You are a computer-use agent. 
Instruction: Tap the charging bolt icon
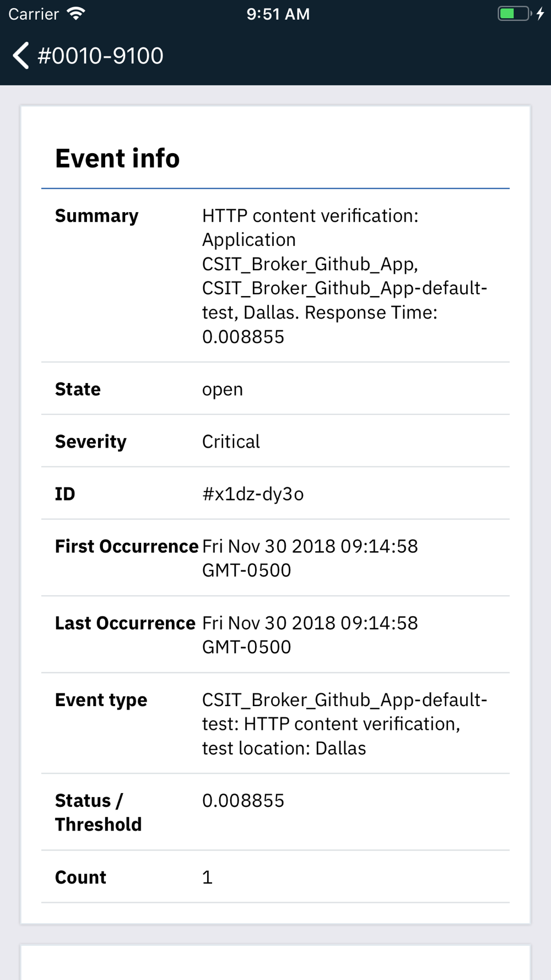(541, 14)
